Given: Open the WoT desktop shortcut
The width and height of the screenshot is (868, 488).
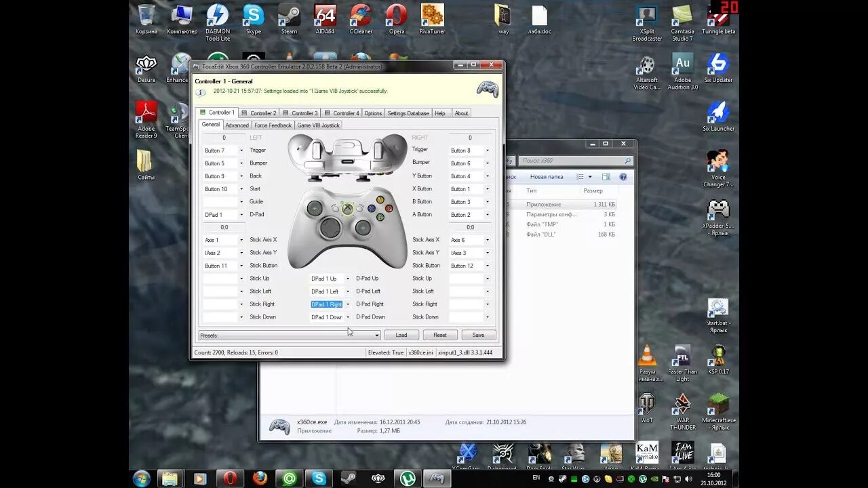Looking at the screenshot, I should (647, 409).
